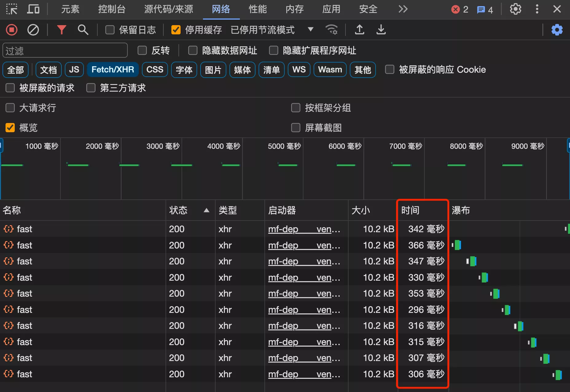Open initiator link for the 342 毫秒 request
570x392 pixels.
304,229
